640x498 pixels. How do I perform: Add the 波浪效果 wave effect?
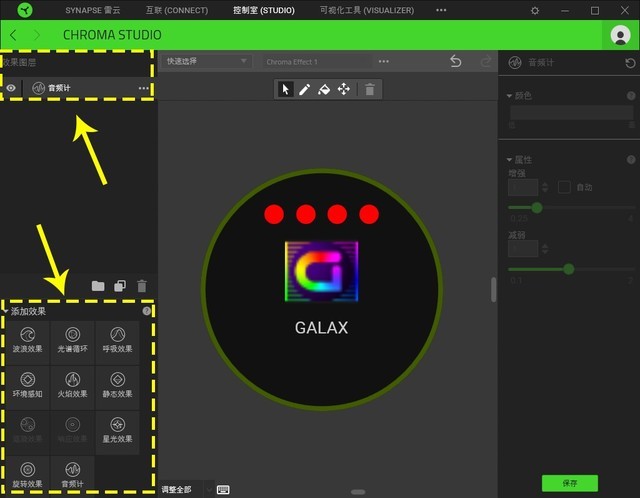[27, 342]
